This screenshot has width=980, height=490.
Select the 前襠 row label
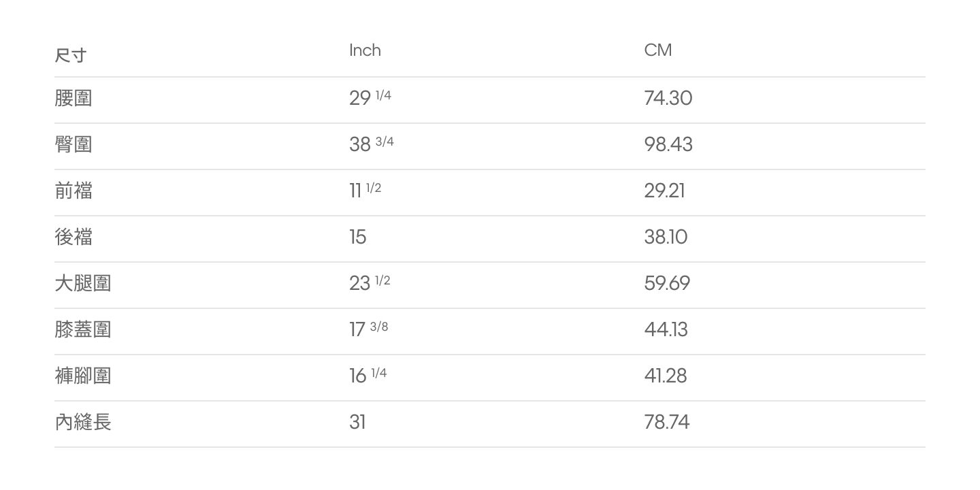[x=73, y=191]
